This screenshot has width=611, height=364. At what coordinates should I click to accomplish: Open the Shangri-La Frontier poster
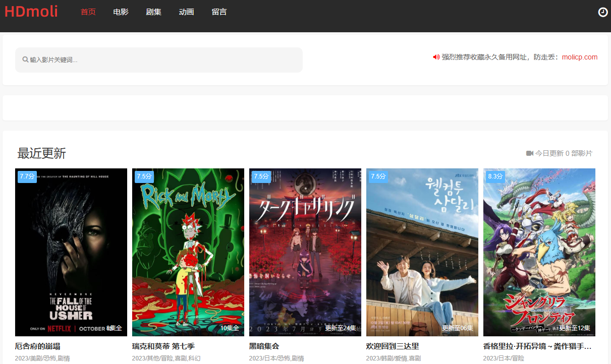(x=539, y=252)
